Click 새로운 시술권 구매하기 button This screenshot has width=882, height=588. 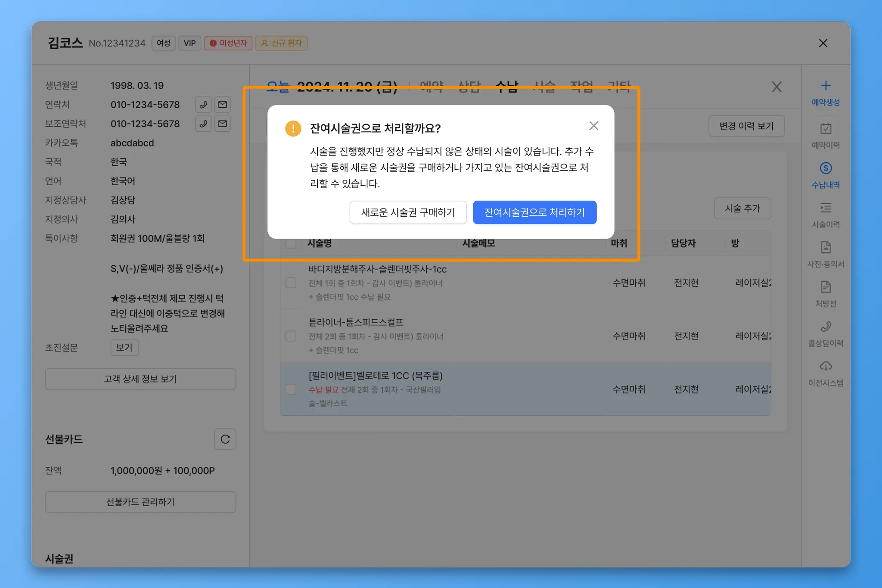click(408, 212)
